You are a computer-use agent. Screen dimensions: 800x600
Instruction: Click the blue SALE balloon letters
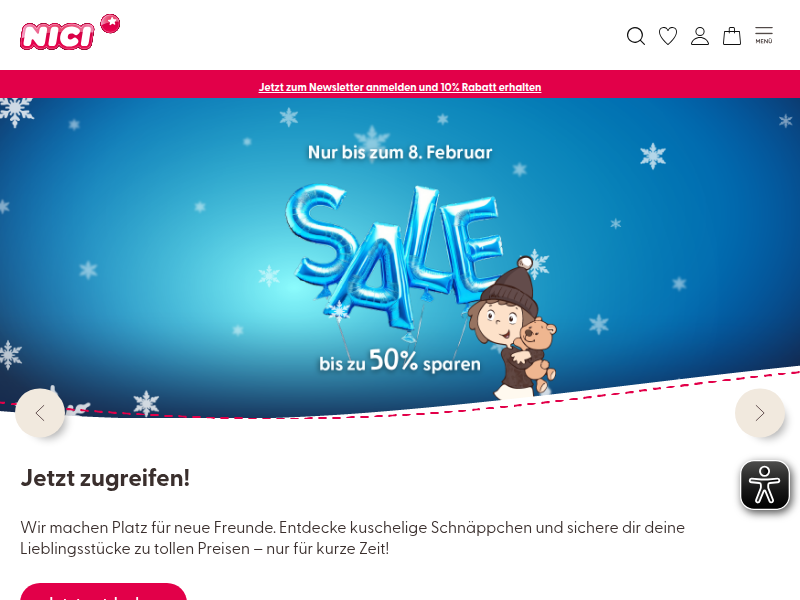pyautogui.click(x=394, y=255)
